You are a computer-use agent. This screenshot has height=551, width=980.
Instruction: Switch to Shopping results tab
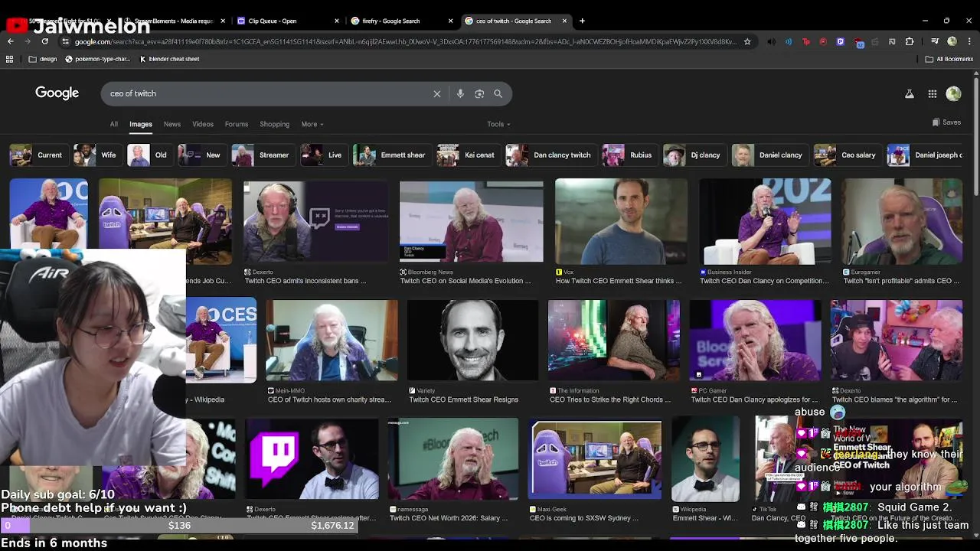(275, 124)
